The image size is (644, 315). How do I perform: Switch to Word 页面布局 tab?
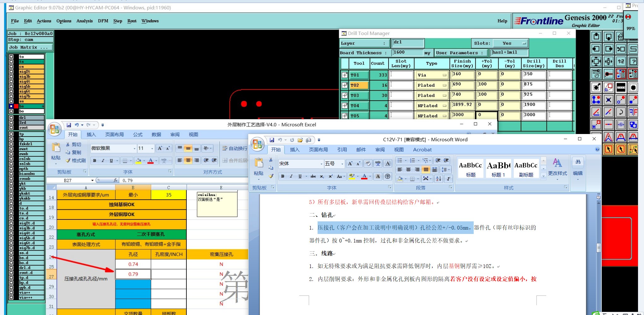(x=318, y=149)
